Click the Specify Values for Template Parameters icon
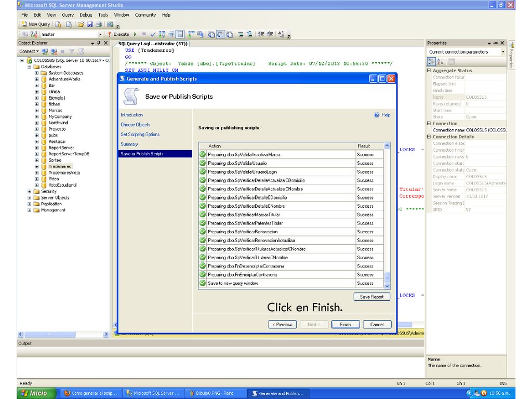 pos(281,34)
